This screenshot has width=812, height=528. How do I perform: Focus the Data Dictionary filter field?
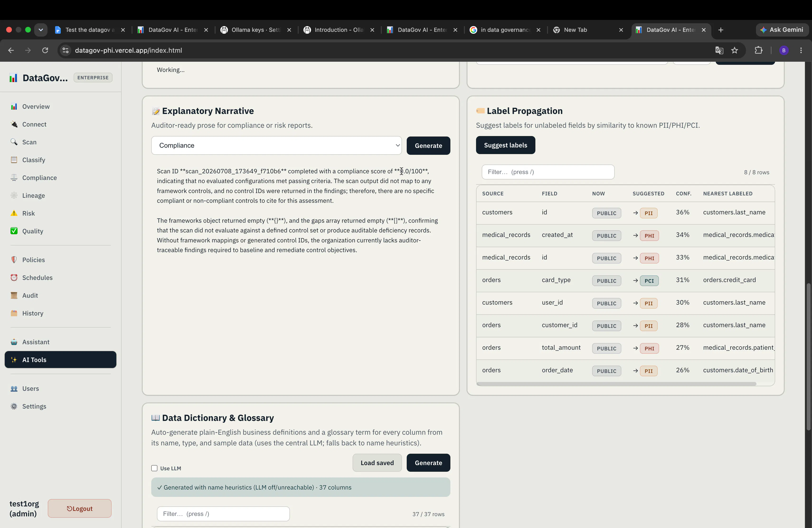tap(223, 514)
